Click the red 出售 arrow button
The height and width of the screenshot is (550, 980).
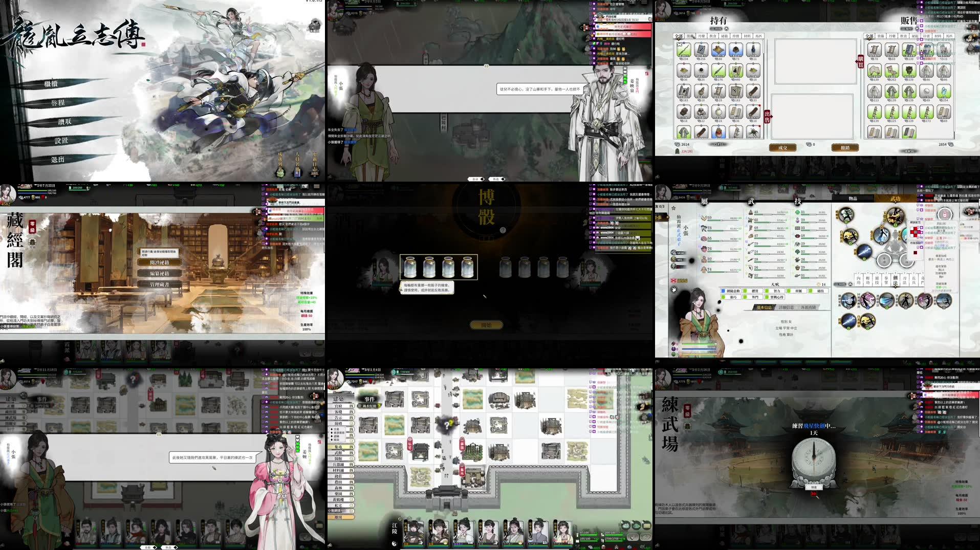[x=767, y=117]
